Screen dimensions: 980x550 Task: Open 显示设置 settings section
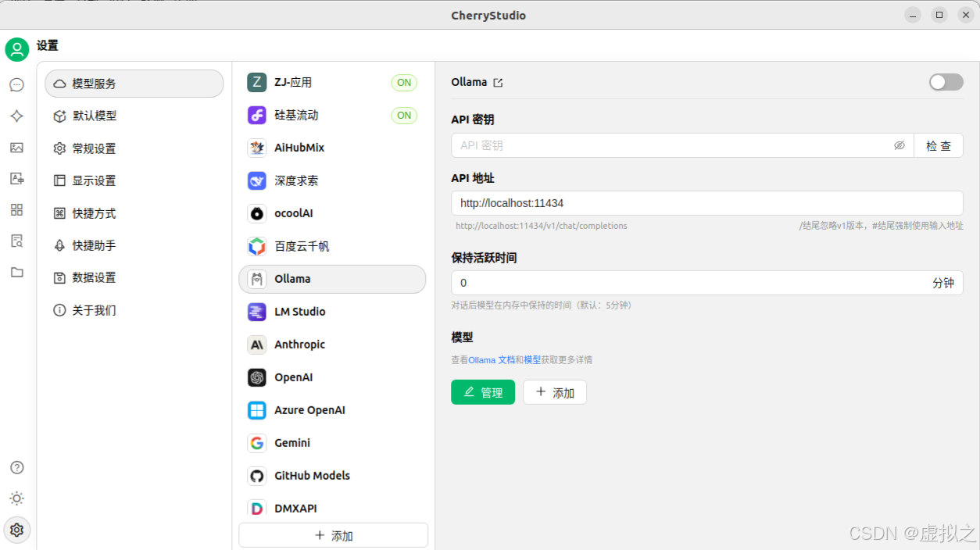click(x=134, y=180)
